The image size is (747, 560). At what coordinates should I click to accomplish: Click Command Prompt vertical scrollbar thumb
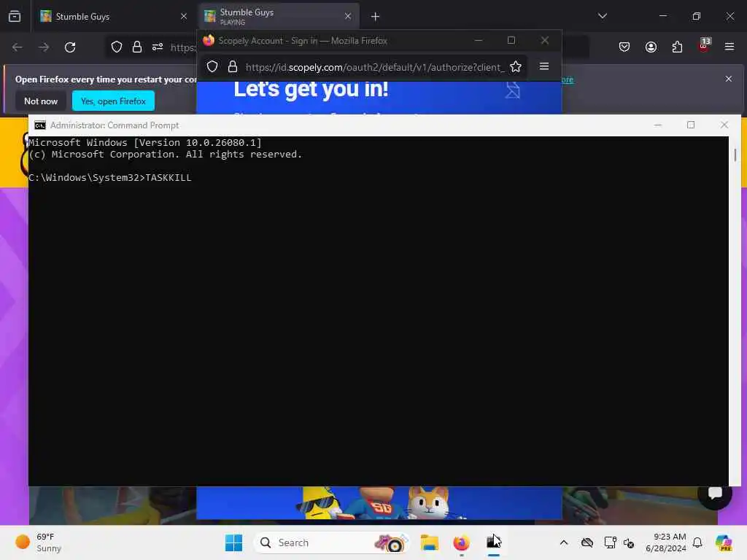[735, 155]
